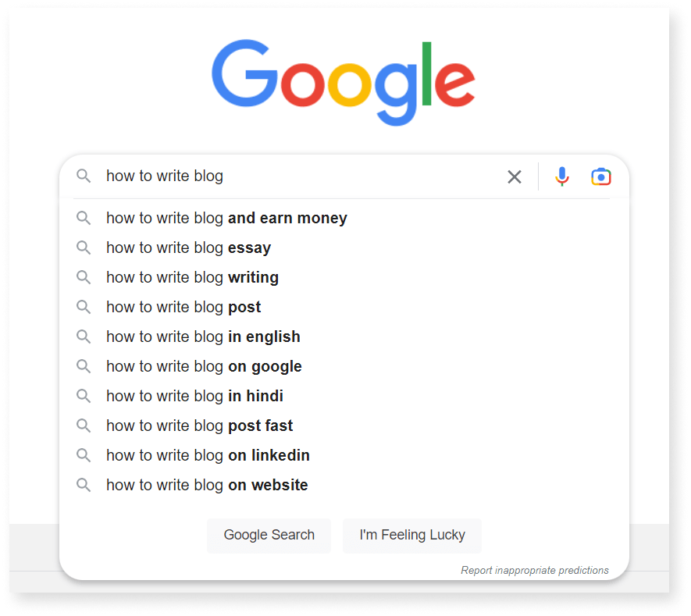Click the search icon beside 'how to write blog on website'

[84, 485]
